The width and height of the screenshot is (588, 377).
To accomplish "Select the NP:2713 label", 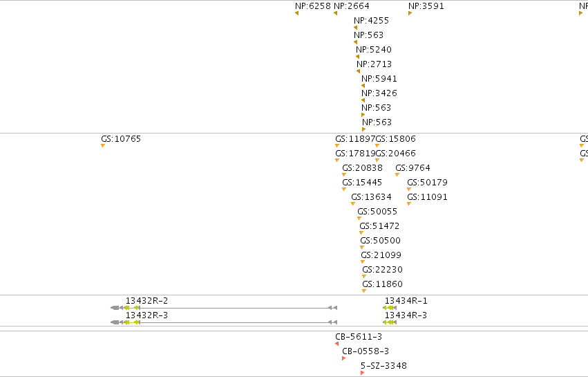I will tap(374, 64).
